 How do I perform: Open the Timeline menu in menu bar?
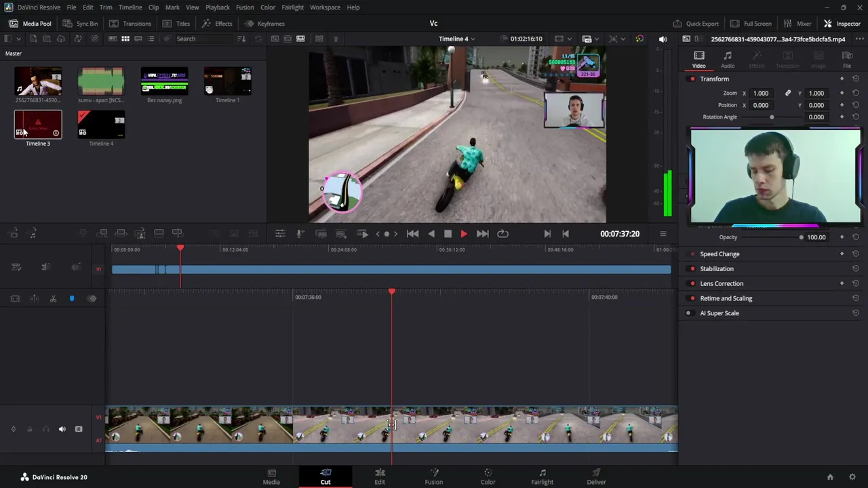click(130, 7)
